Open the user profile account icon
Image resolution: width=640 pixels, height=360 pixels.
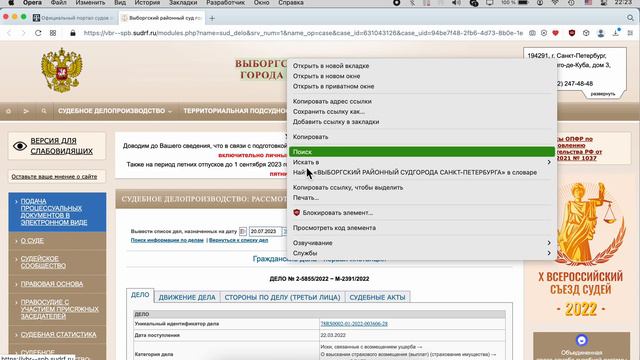click(601, 33)
